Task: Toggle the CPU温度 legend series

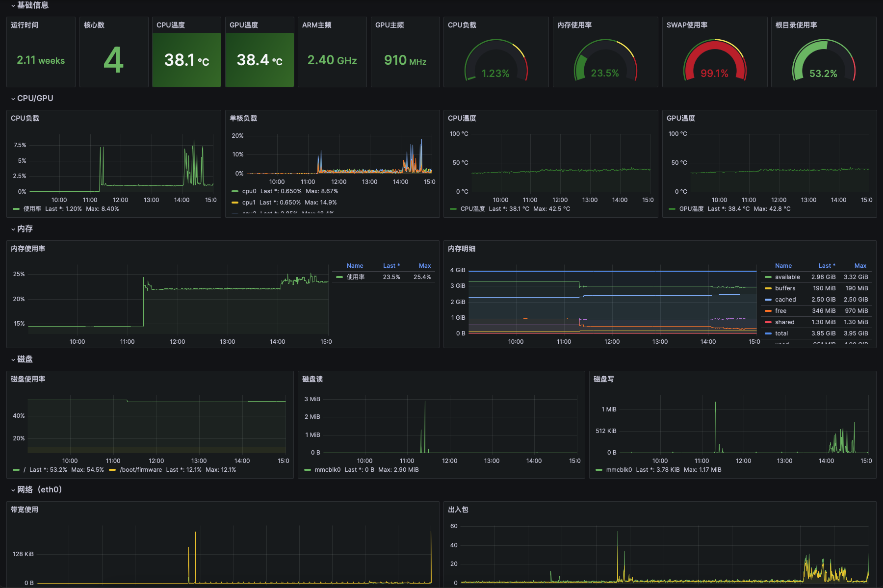Action: [472, 209]
